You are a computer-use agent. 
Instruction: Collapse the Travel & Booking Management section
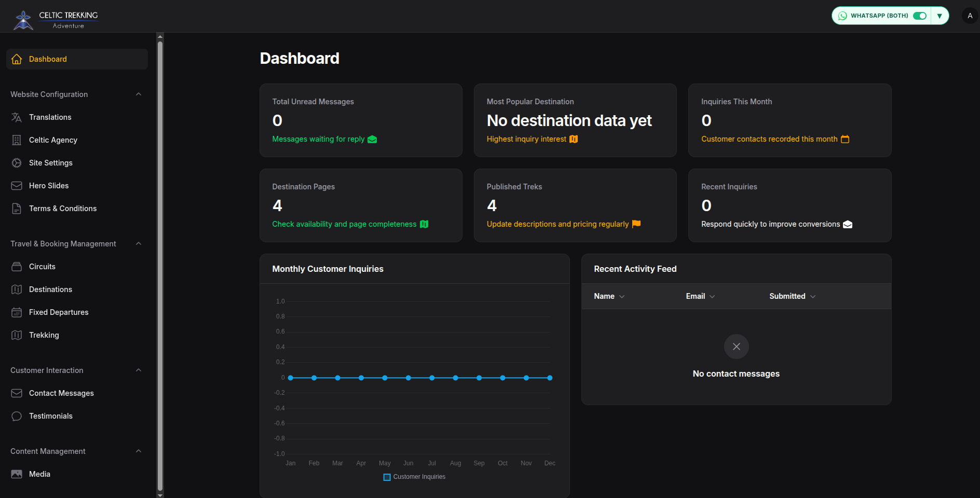(x=139, y=244)
